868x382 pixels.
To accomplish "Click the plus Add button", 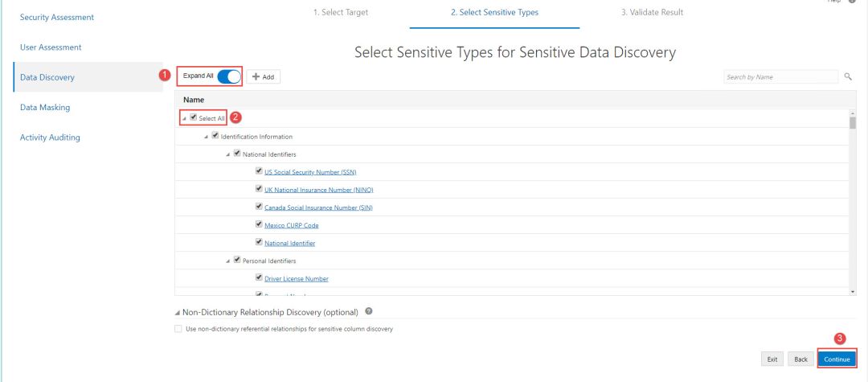I will [264, 76].
